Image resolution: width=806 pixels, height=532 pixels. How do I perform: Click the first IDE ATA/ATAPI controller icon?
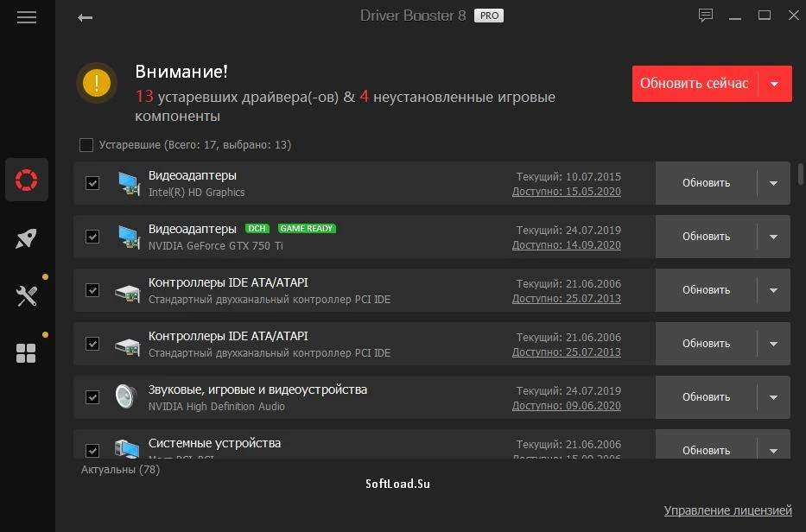click(x=128, y=293)
